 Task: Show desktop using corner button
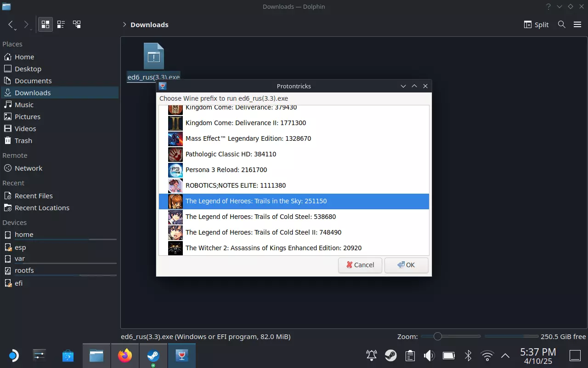(575, 355)
